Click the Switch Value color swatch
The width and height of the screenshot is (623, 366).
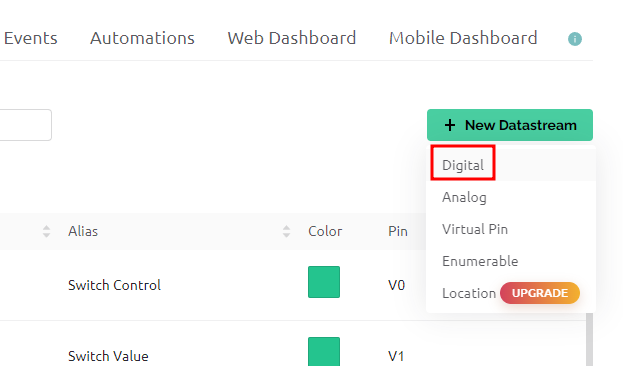click(324, 352)
